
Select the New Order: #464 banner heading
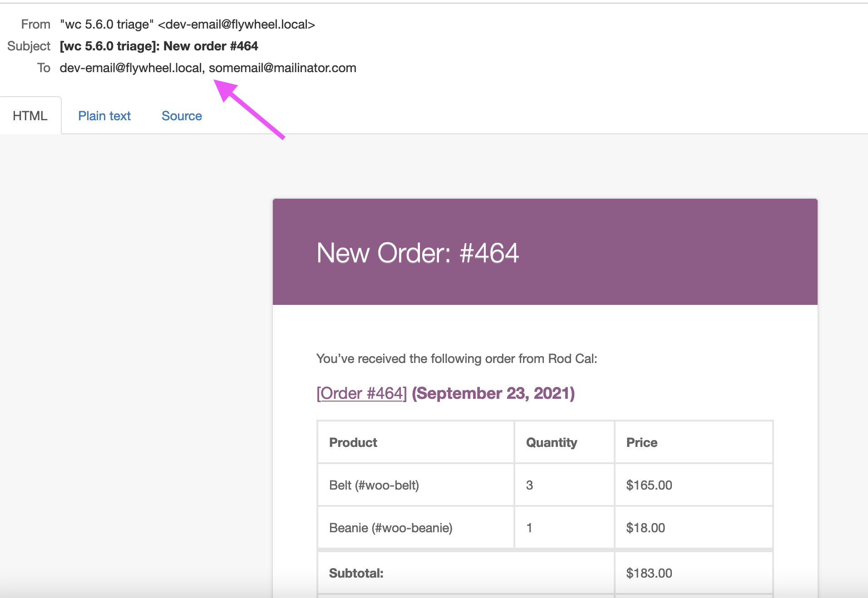(418, 253)
